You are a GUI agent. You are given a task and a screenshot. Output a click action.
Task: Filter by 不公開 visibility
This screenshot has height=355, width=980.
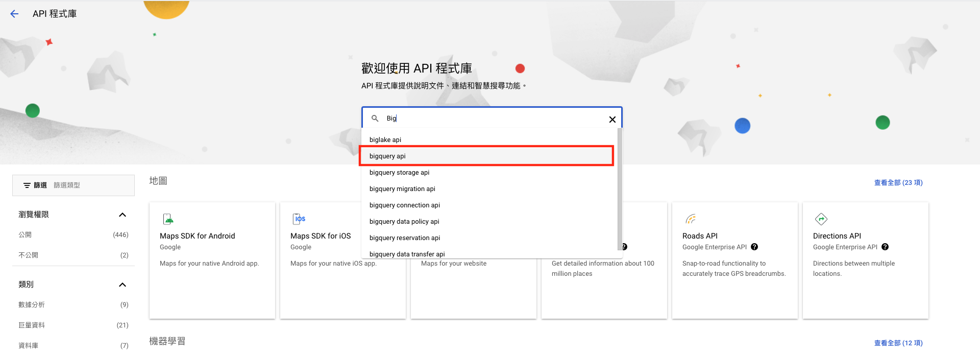click(x=73, y=255)
